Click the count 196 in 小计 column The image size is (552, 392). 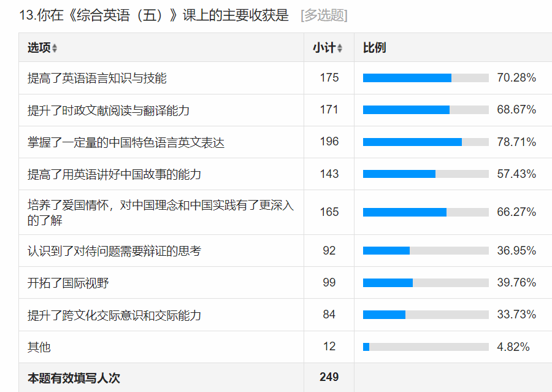point(329,142)
